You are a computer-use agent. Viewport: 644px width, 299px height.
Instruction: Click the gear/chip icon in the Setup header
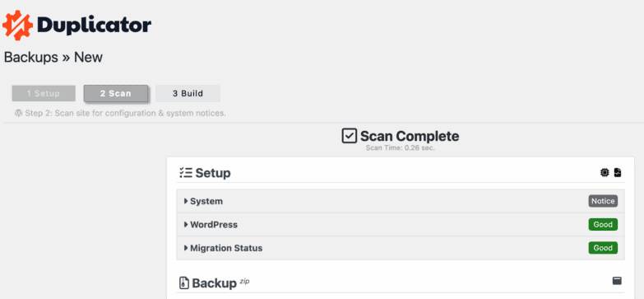coord(605,173)
